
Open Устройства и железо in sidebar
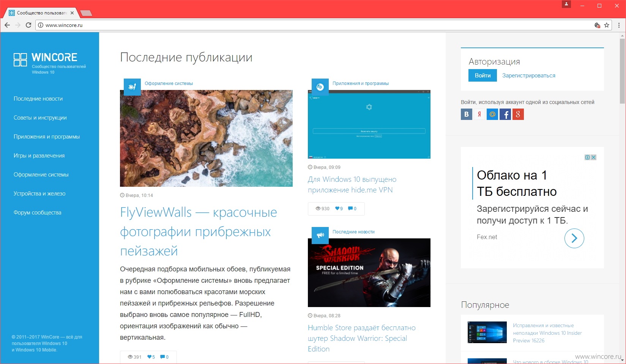39,194
